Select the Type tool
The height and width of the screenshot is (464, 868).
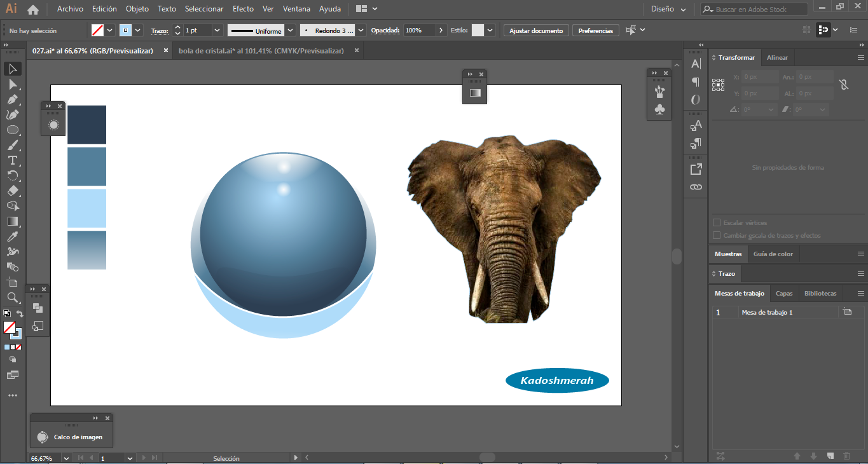[13, 160]
